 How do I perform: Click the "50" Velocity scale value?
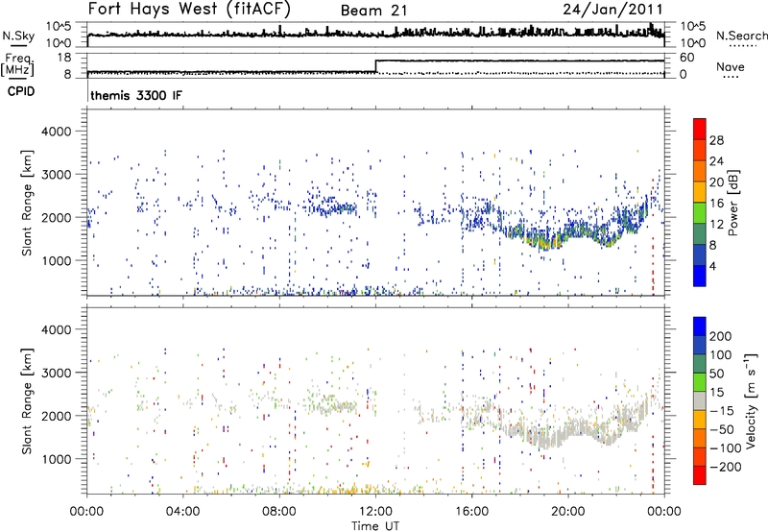click(x=716, y=374)
